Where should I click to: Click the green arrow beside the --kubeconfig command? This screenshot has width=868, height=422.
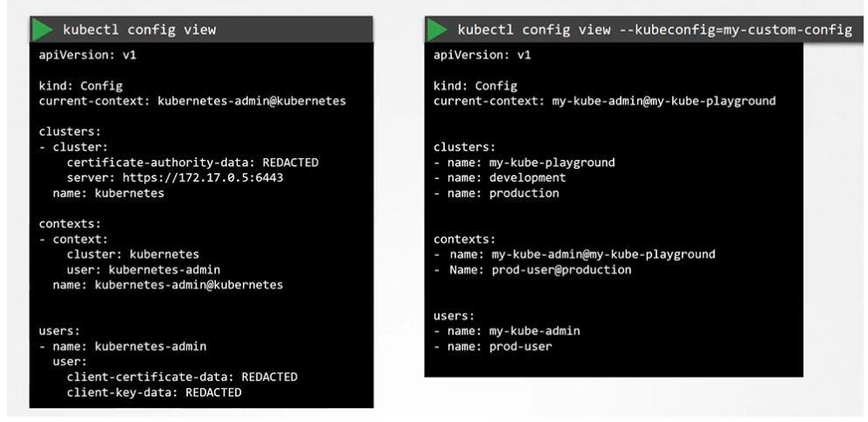[440, 31]
